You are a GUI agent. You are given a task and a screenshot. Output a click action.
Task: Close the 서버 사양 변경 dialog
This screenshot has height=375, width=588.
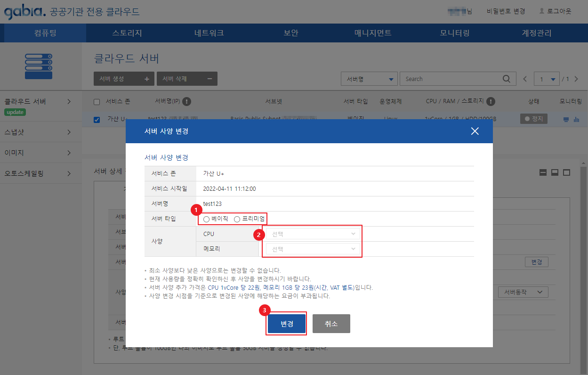coord(475,131)
